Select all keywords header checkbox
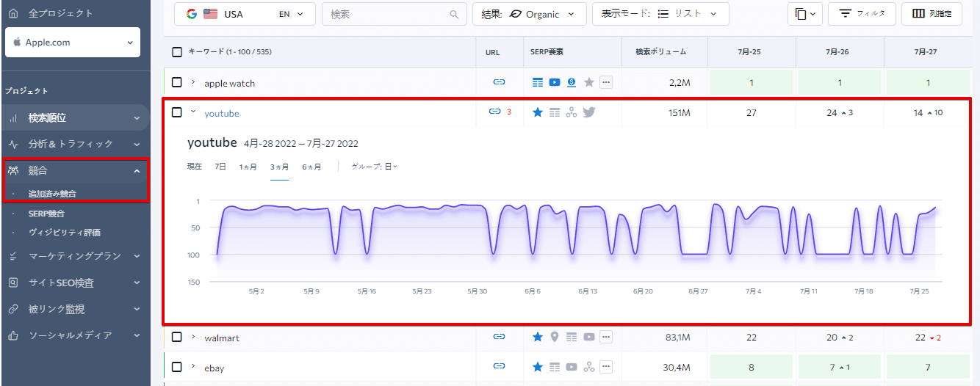 [x=176, y=52]
